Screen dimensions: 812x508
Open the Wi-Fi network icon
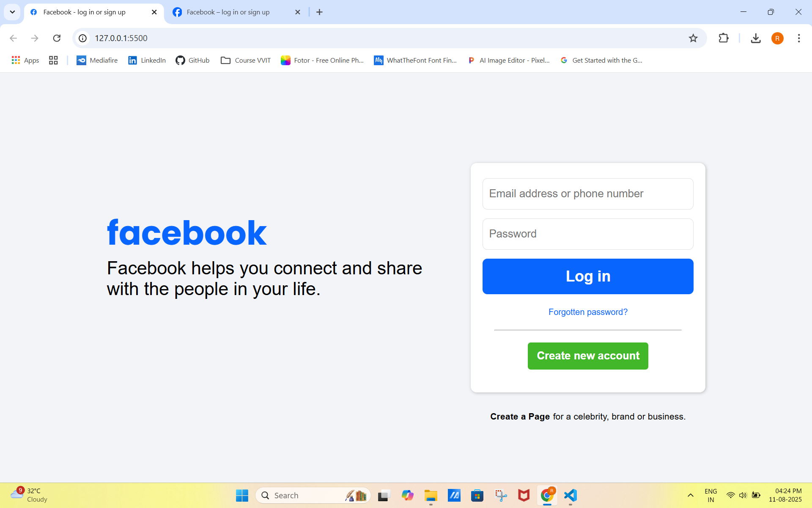pyautogui.click(x=730, y=495)
